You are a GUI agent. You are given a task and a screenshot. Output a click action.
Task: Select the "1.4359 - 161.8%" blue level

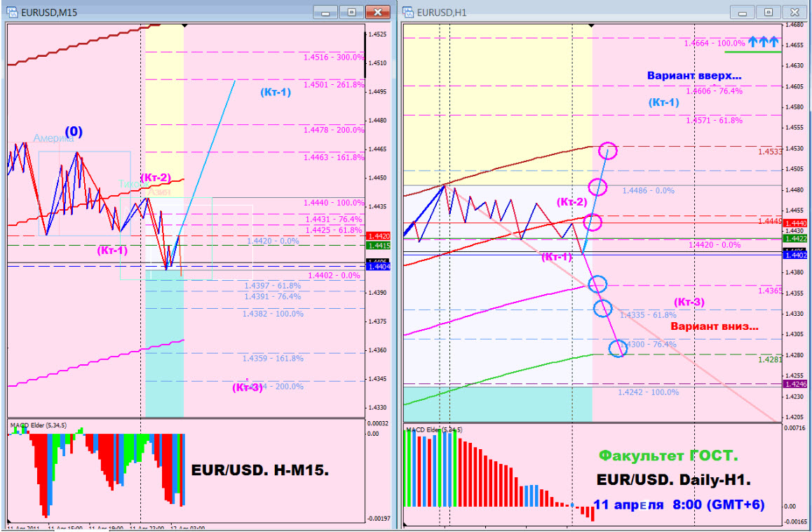[x=273, y=359]
